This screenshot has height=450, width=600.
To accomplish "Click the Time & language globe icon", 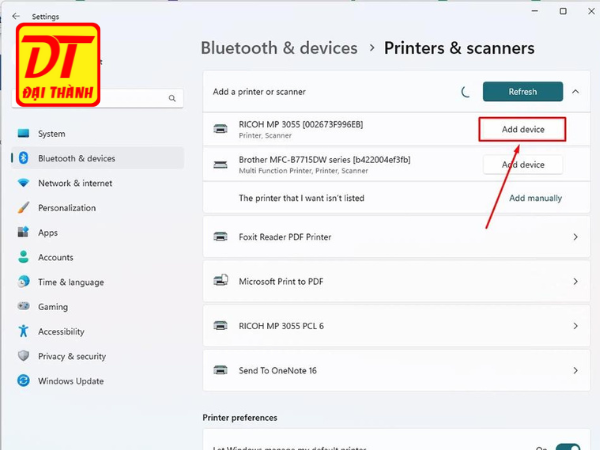I will 23,282.
